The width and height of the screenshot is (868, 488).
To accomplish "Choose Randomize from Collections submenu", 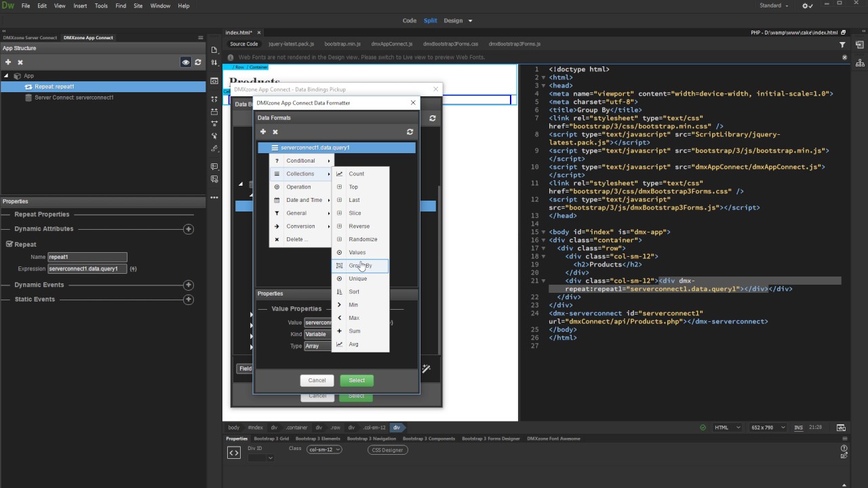I will tap(361, 239).
